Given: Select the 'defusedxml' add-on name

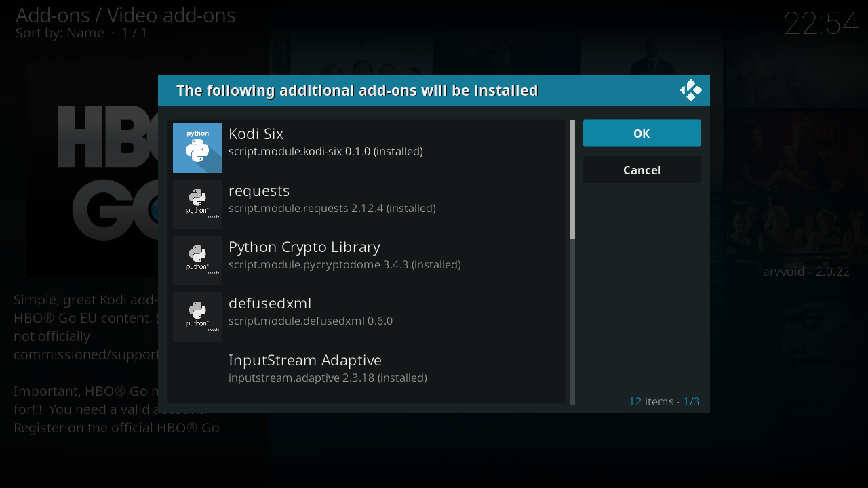Looking at the screenshot, I should 270,303.
